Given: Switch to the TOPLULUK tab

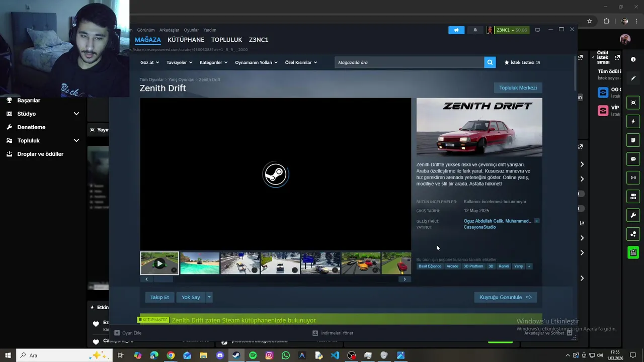Looking at the screenshot, I should click(226, 40).
